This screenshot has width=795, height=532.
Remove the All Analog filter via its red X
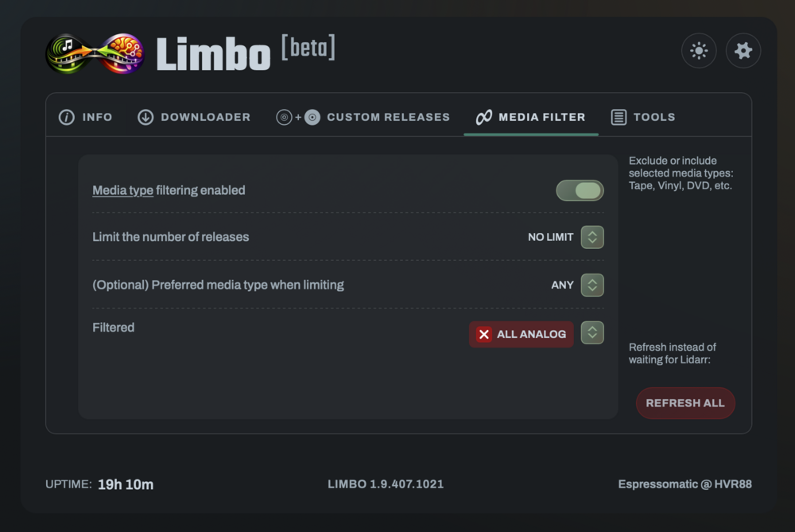point(483,334)
